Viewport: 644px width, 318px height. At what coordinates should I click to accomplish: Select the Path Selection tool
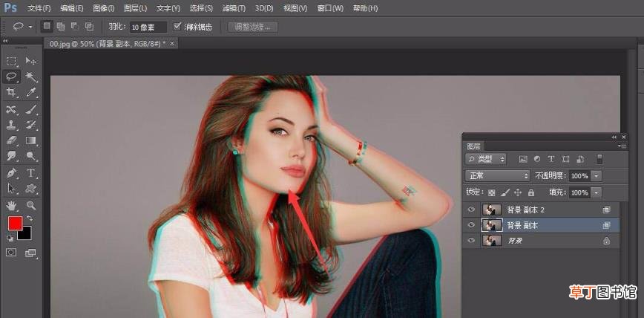pyautogui.click(x=12, y=189)
